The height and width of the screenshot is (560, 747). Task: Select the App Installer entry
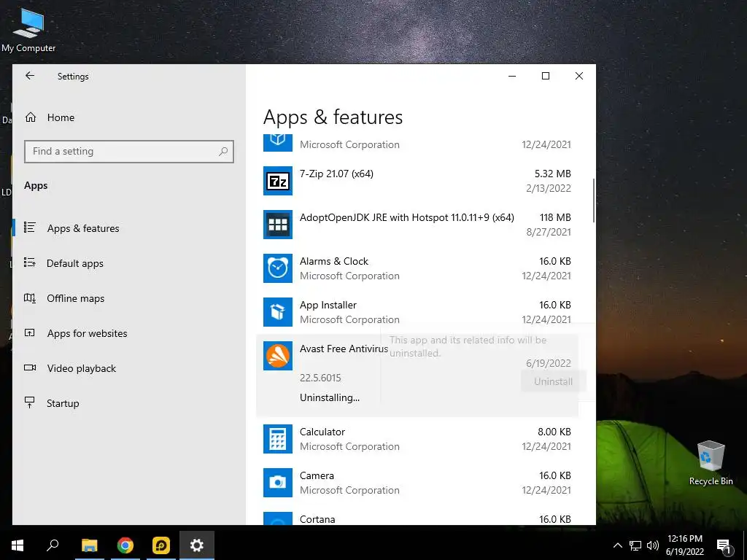click(x=417, y=312)
